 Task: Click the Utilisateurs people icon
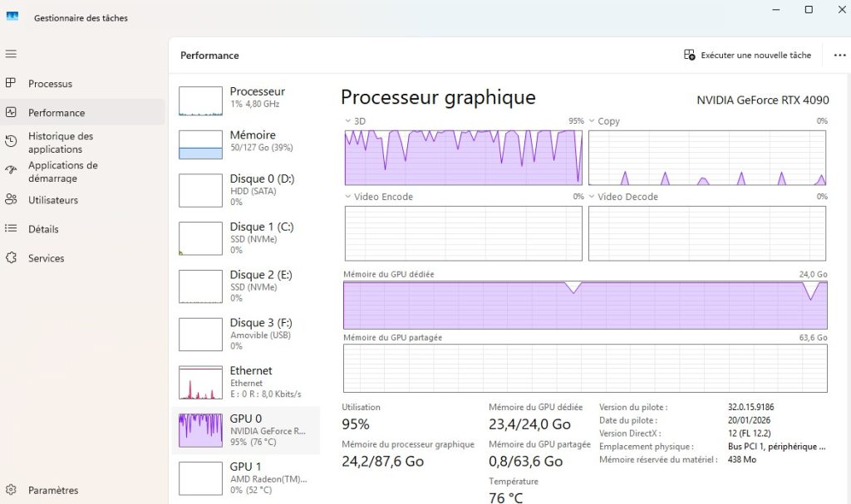(x=11, y=200)
